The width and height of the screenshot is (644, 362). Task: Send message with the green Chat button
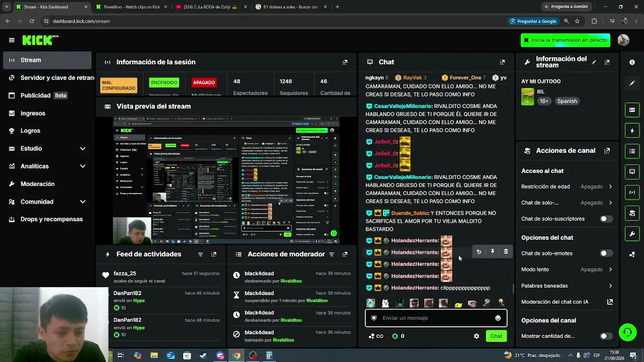496,336
